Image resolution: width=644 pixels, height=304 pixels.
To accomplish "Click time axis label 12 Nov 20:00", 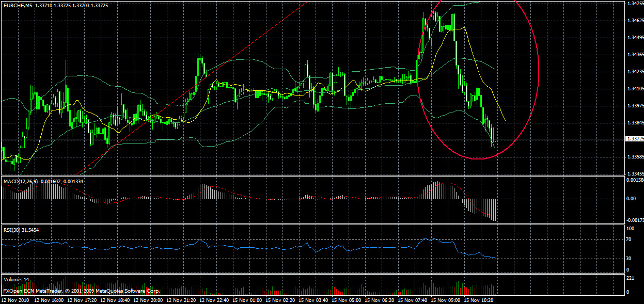I will (149, 299).
